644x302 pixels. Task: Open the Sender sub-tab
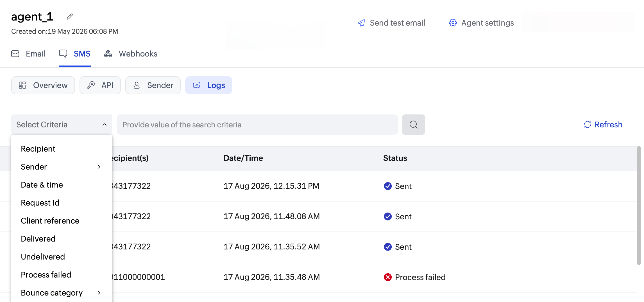coord(153,85)
